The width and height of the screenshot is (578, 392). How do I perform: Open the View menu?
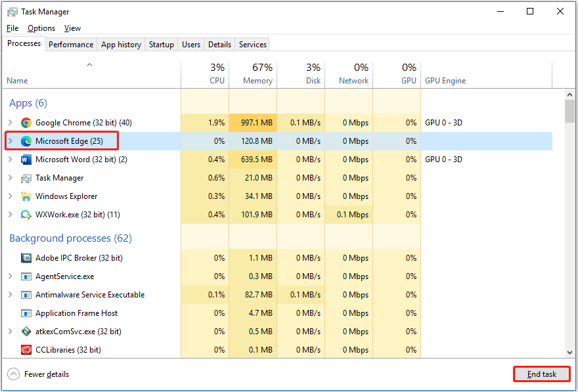pyautogui.click(x=72, y=28)
